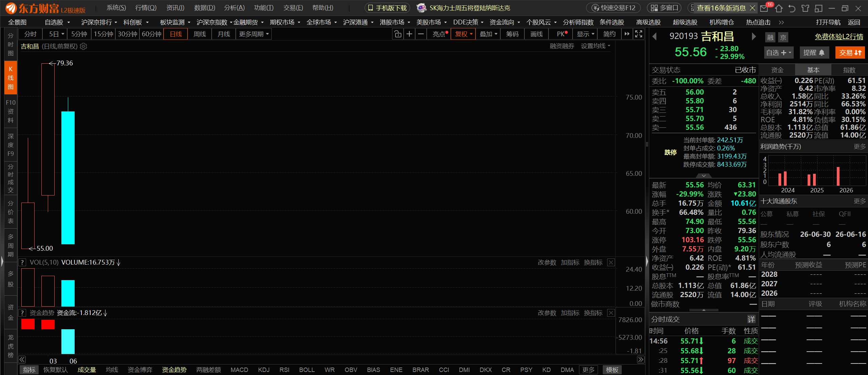Image resolution: width=868 pixels, height=375 pixels.
Task: Open 自选股 navigation dropdown
Action: pos(57,22)
